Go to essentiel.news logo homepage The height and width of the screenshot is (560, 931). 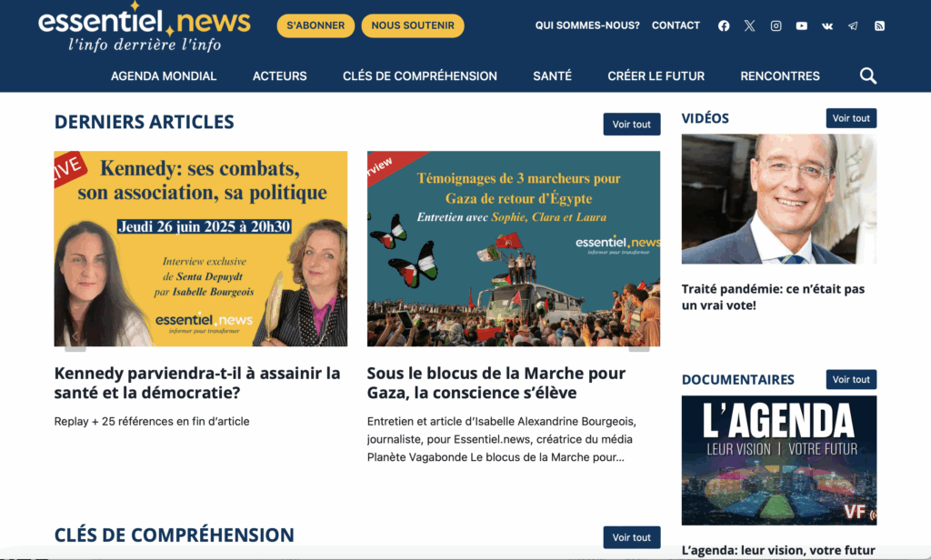click(145, 26)
